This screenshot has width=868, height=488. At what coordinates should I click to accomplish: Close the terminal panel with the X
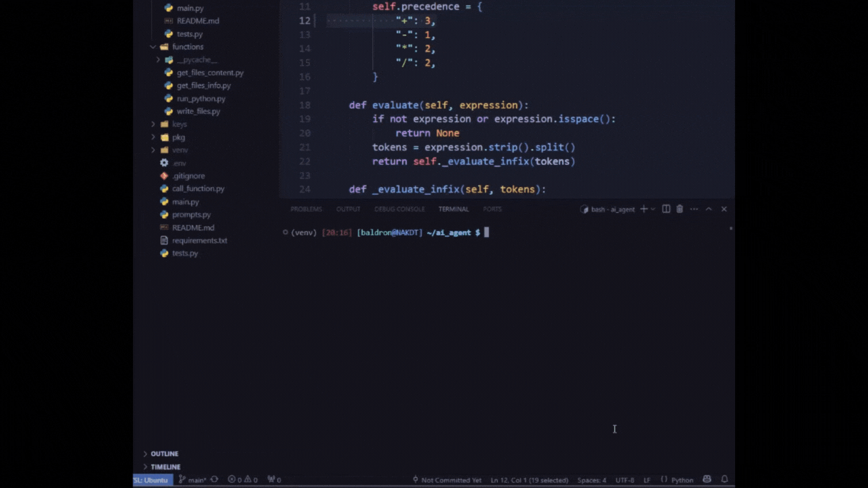point(724,209)
